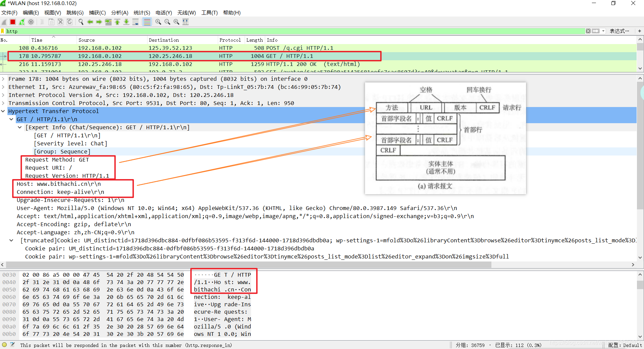644x349 pixels.
Task: Select the Host: www.bithachi.cn line
Action: click(x=59, y=184)
